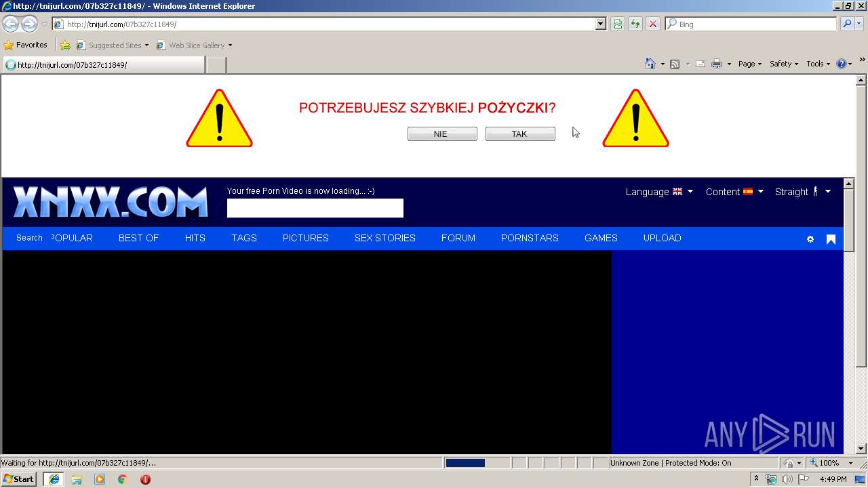The height and width of the screenshot is (488, 868).
Task: Open the Chrome taskbar icon
Action: coord(123,479)
